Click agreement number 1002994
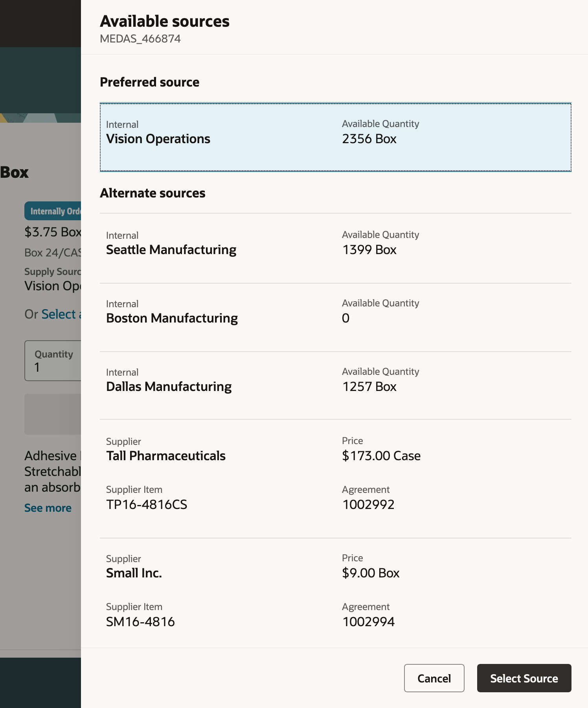588x708 pixels. pos(368,622)
